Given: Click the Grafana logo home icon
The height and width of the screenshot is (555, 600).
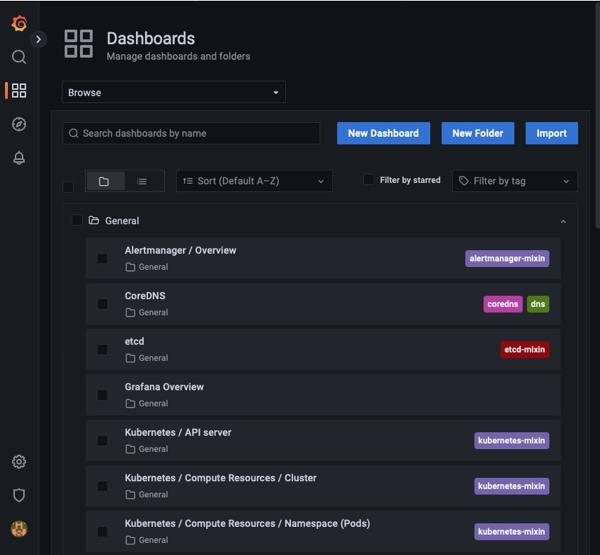Looking at the screenshot, I should click(19, 23).
